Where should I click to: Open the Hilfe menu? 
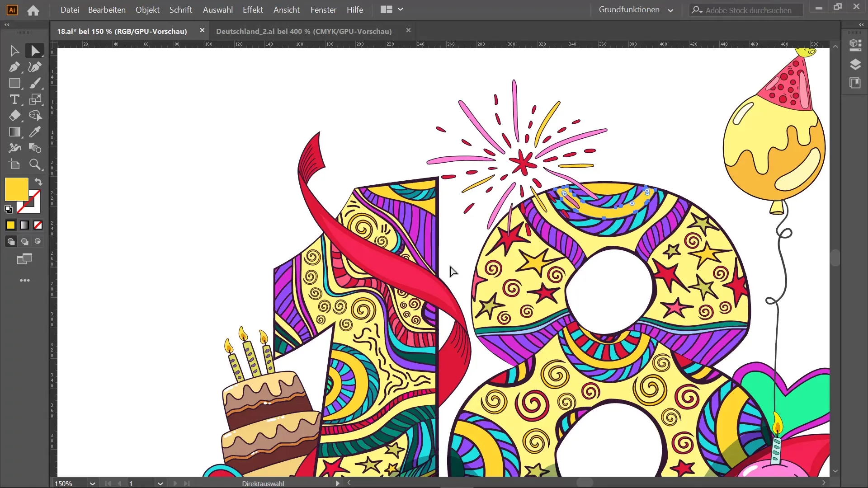(355, 9)
